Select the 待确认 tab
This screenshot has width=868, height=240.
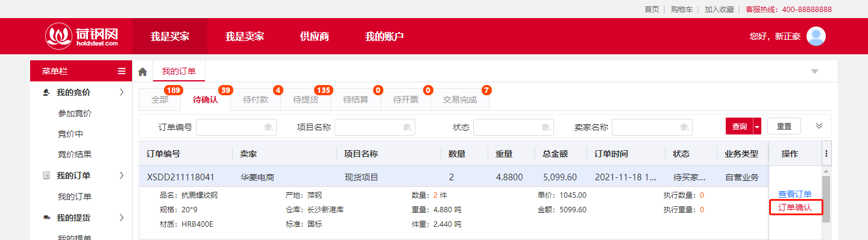[206, 99]
